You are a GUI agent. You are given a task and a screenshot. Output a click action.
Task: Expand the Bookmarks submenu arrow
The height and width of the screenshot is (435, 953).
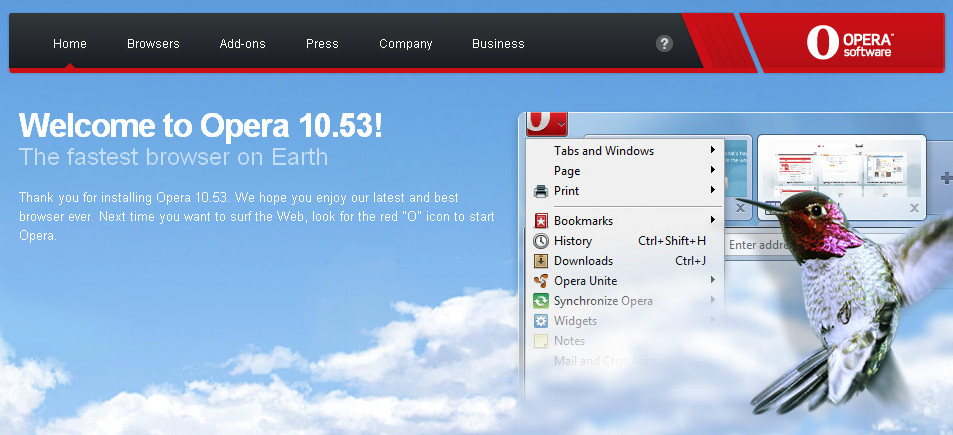pyautogui.click(x=712, y=220)
